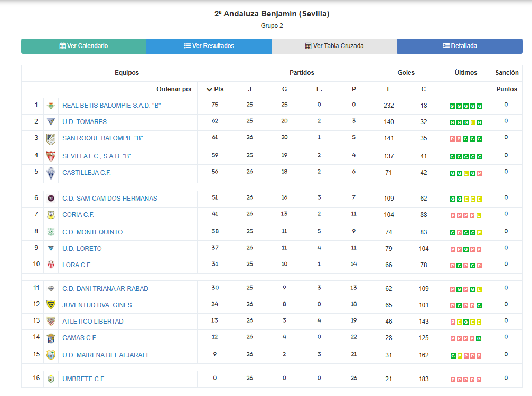The width and height of the screenshot is (532, 396).
Task: Sort table by G column header
Action: point(284,89)
